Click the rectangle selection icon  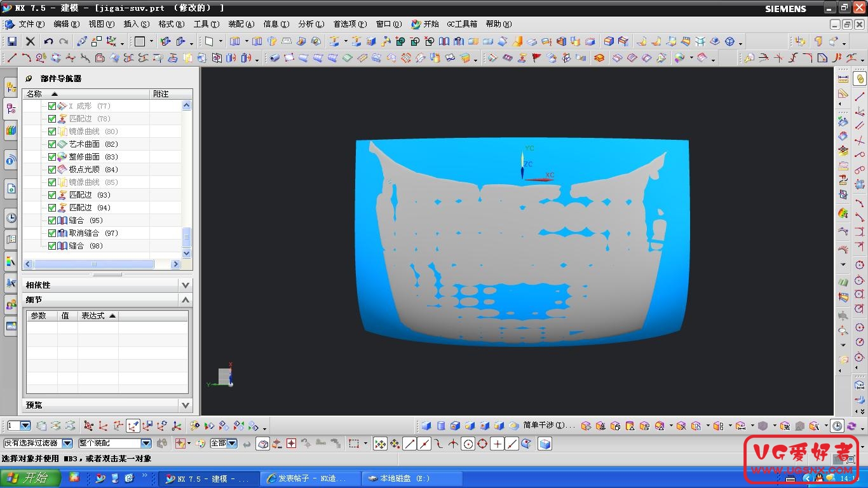click(x=354, y=444)
